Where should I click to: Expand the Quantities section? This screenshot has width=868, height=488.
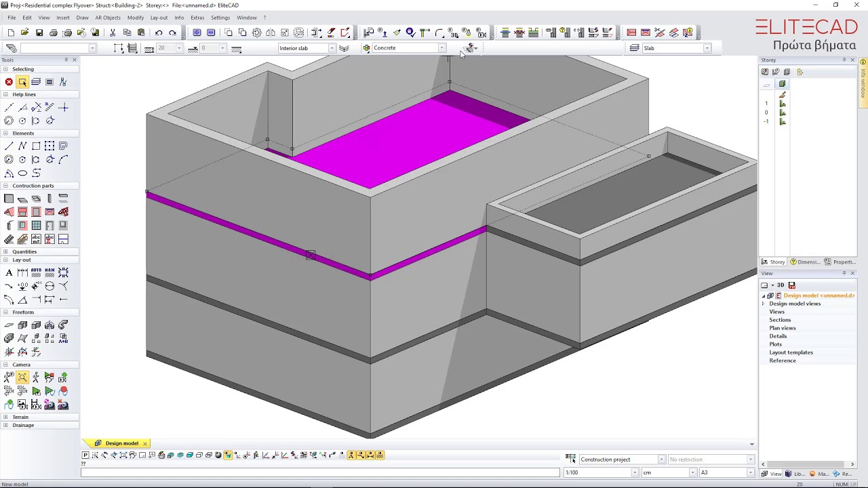tap(6, 251)
